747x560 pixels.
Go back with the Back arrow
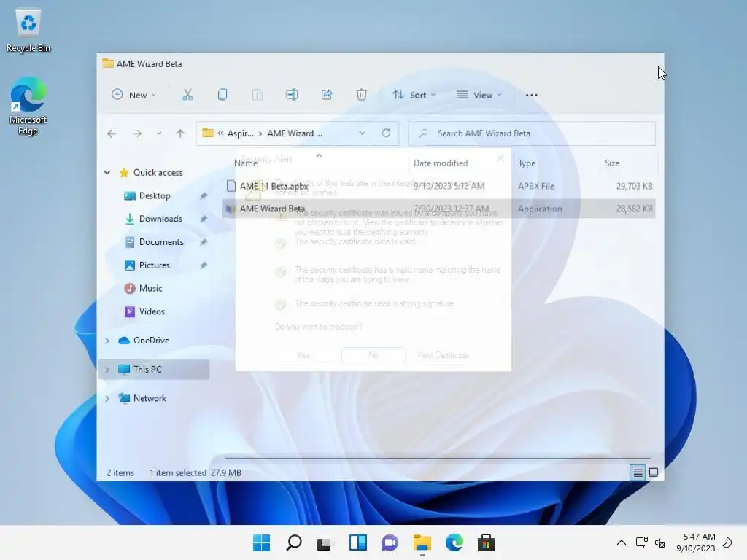pyautogui.click(x=112, y=134)
